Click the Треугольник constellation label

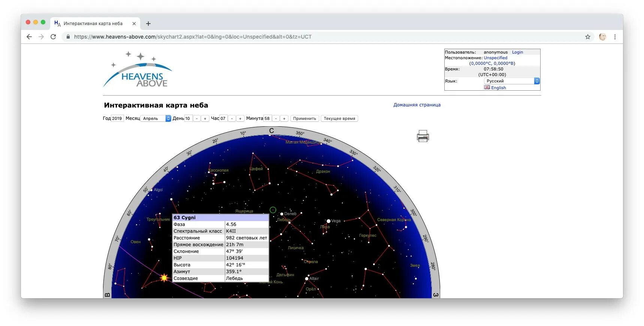click(158, 219)
